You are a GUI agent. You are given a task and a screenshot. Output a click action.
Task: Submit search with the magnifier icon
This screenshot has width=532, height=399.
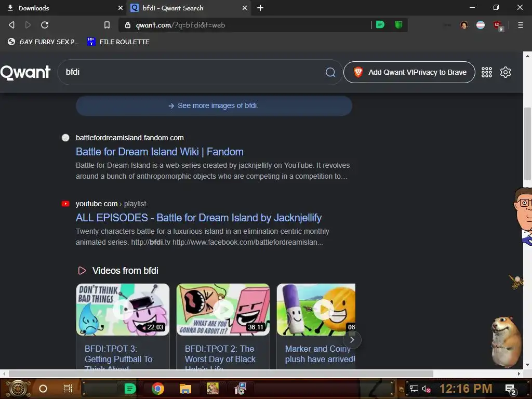tap(330, 72)
